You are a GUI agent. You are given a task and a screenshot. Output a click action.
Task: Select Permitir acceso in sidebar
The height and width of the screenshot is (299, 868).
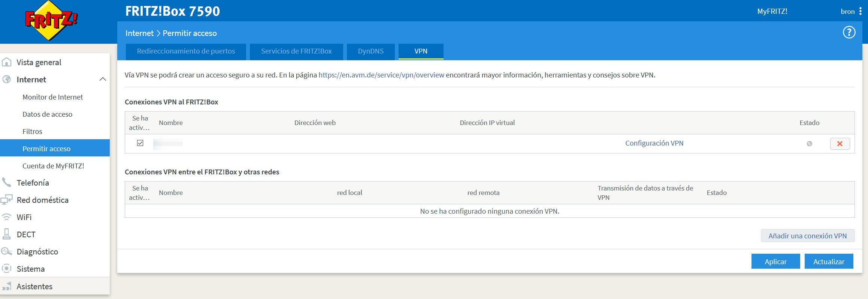[x=55, y=149]
